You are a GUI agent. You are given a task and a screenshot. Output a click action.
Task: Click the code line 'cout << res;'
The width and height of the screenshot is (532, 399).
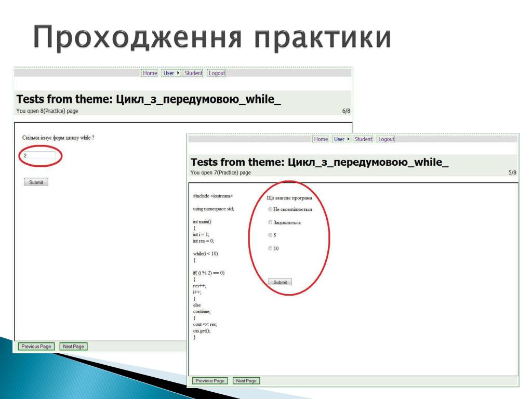coord(205,324)
